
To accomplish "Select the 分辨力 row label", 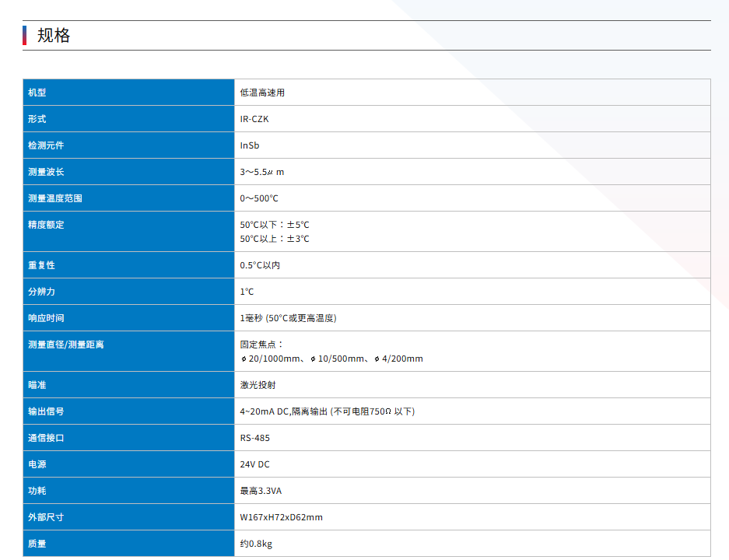I will (41, 292).
